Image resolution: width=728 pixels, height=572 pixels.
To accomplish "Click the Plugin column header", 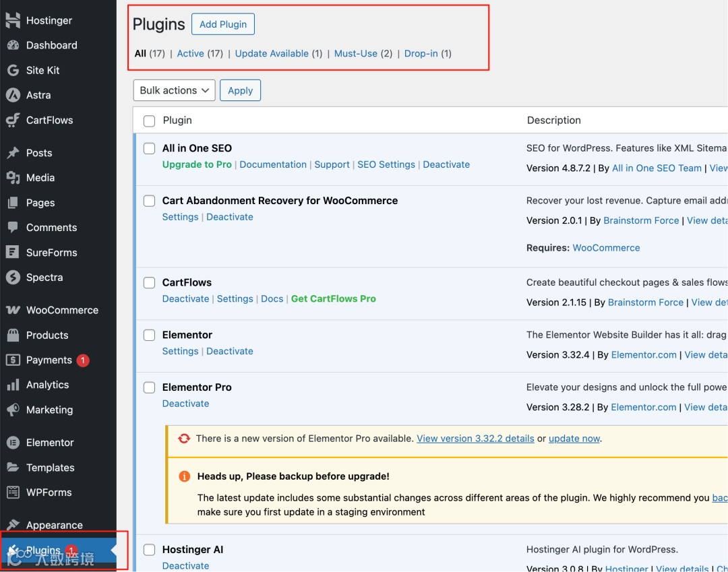I will [x=177, y=120].
